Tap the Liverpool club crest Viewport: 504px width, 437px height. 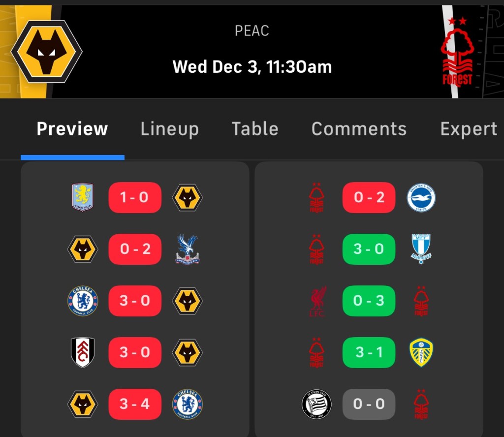coord(317,301)
